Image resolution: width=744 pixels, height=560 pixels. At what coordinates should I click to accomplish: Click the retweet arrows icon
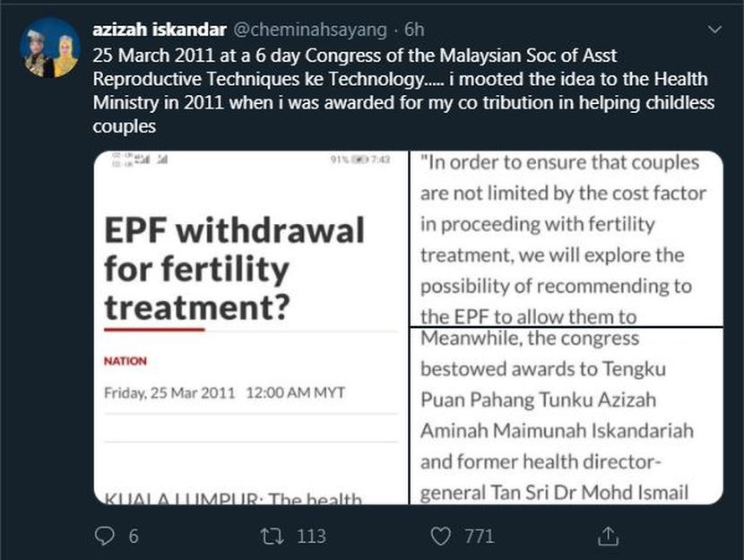pos(273,537)
